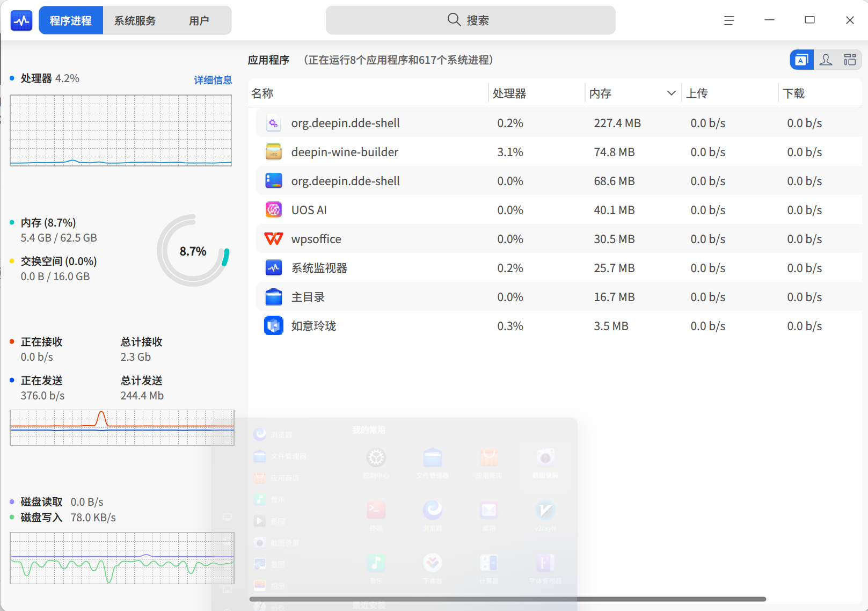Sort by 处理器 column header
This screenshot has width=868, height=611.
[536, 93]
